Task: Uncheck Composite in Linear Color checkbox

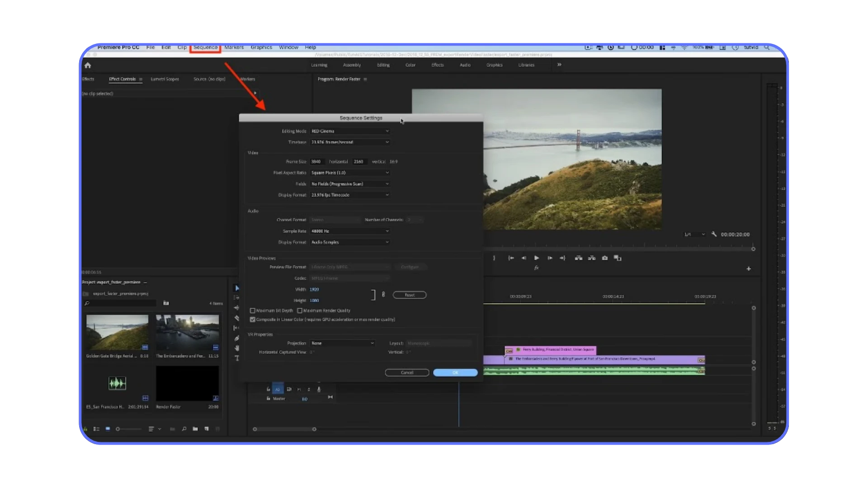Action: (x=253, y=319)
